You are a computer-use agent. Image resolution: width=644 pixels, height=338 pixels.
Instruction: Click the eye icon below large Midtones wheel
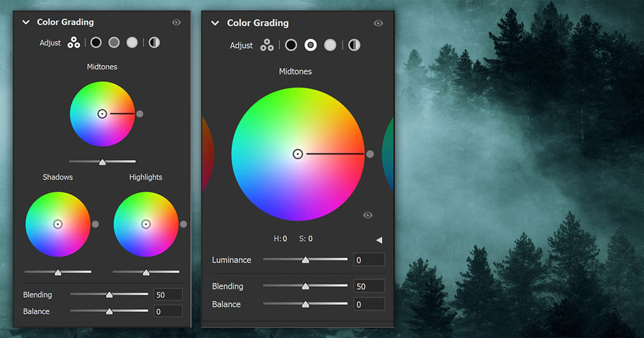[x=368, y=215]
